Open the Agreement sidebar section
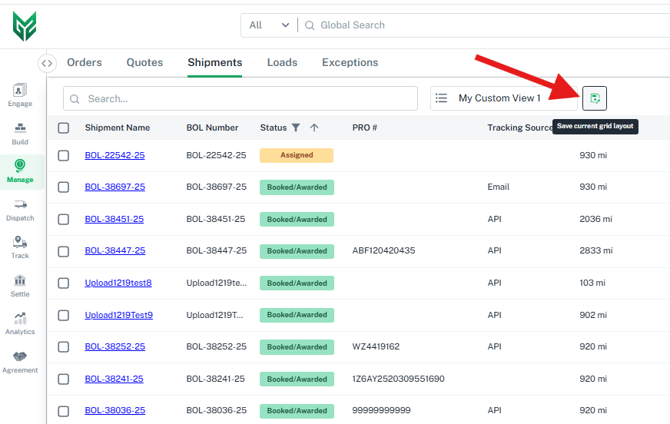Image resolution: width=670 pixels, height=424 pixels. (20, 362)
